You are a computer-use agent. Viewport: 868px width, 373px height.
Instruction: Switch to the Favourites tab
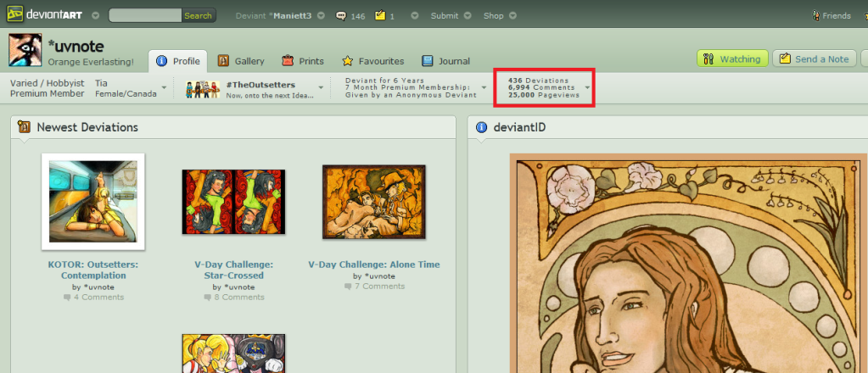(x=373, y=61)
